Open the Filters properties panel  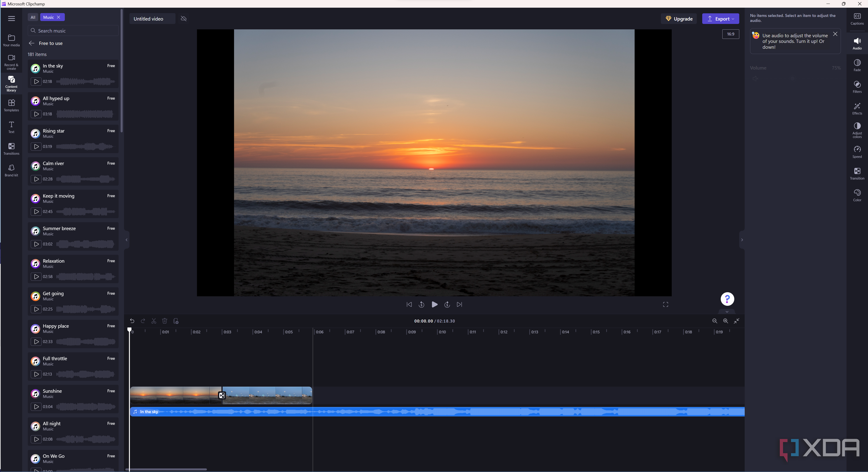tap(857, 87)
